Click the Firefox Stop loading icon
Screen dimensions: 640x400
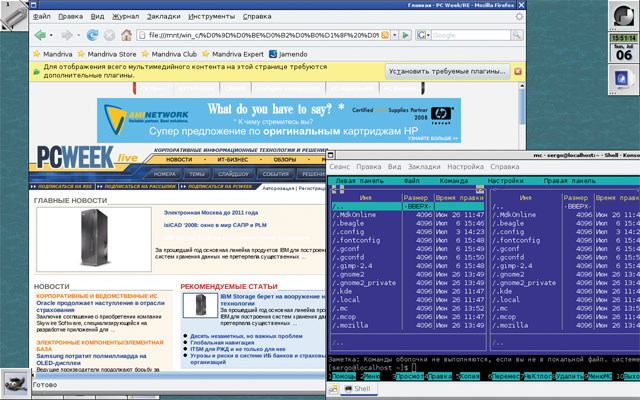tap(109, 36)
